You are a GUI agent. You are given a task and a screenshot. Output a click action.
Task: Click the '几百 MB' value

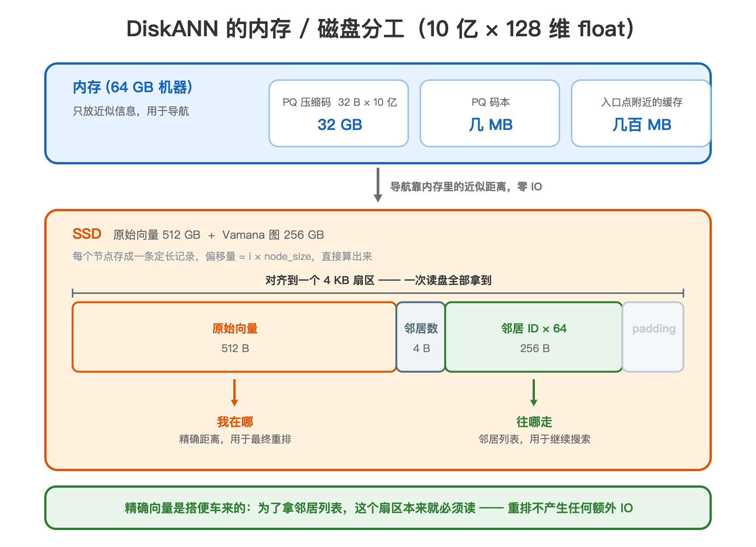pyautogui.click(x=641, y=125)
